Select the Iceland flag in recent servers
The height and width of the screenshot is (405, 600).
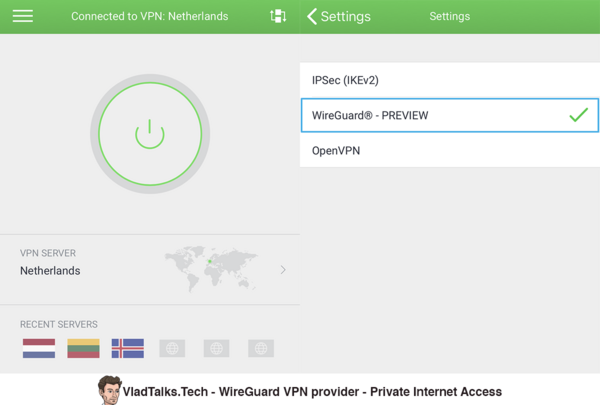click(x=128, y=348)
